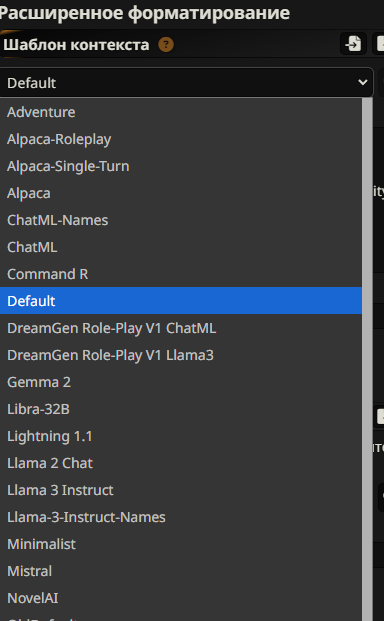The height and width of the screenshot is (621, 384).
Task: Collapse the Default context template dropdown
Action: click(186, 83)
